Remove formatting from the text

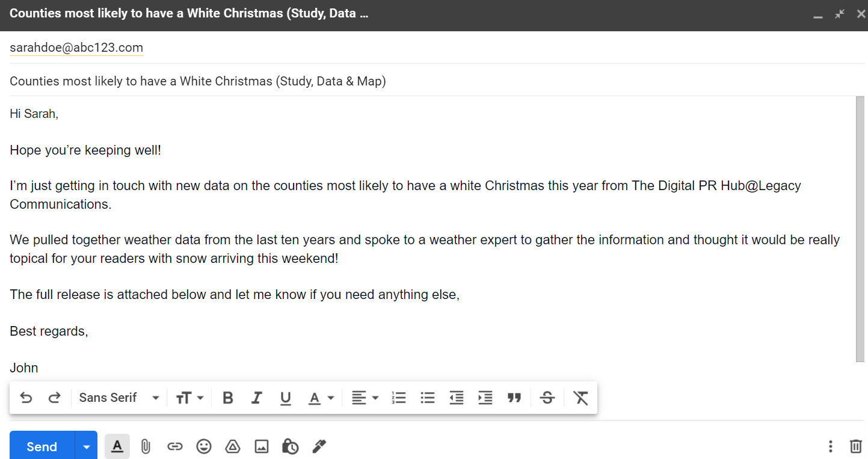(580, 398)
